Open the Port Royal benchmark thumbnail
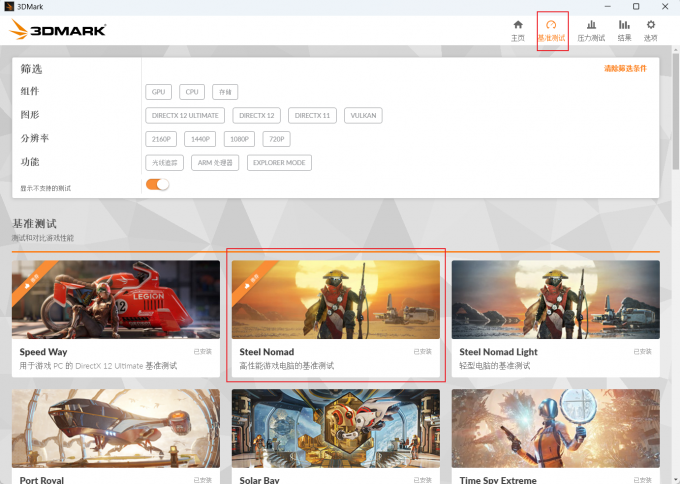 pos(116,428)
